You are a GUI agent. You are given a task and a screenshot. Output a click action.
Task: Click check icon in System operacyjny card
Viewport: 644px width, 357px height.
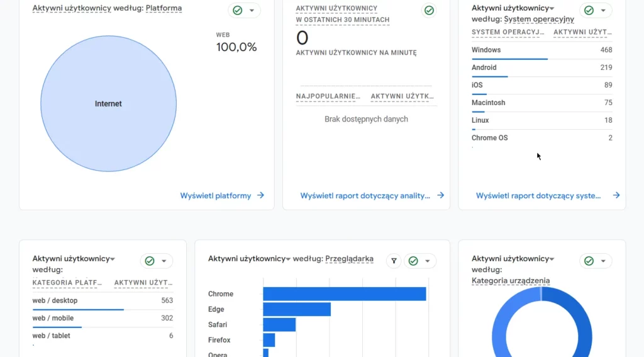pyautogui.click(x=589, y=11)
